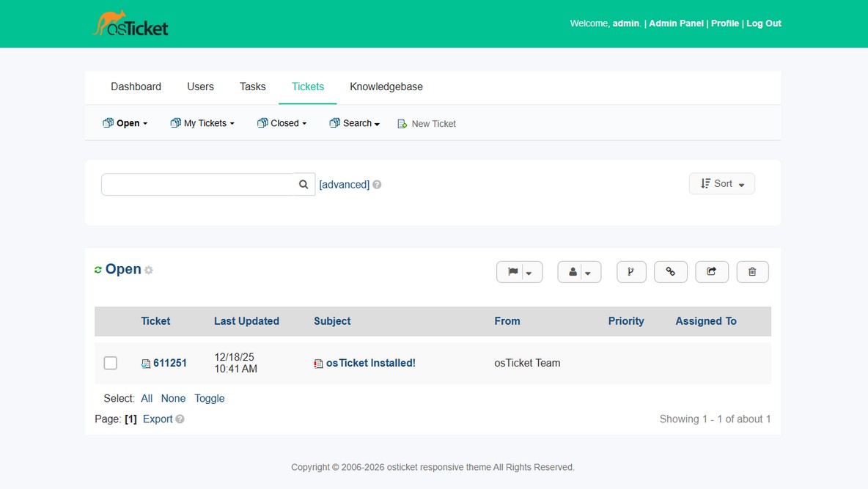Create a New Ticket
The width and height of the screenshot is (868, 489).
427,124
